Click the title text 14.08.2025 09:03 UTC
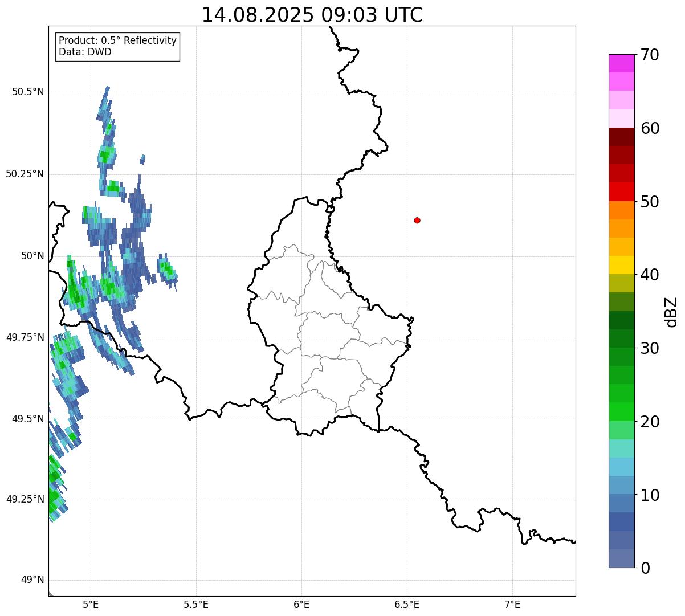Screen dimensions: 685x616 [x=312, y=15]
